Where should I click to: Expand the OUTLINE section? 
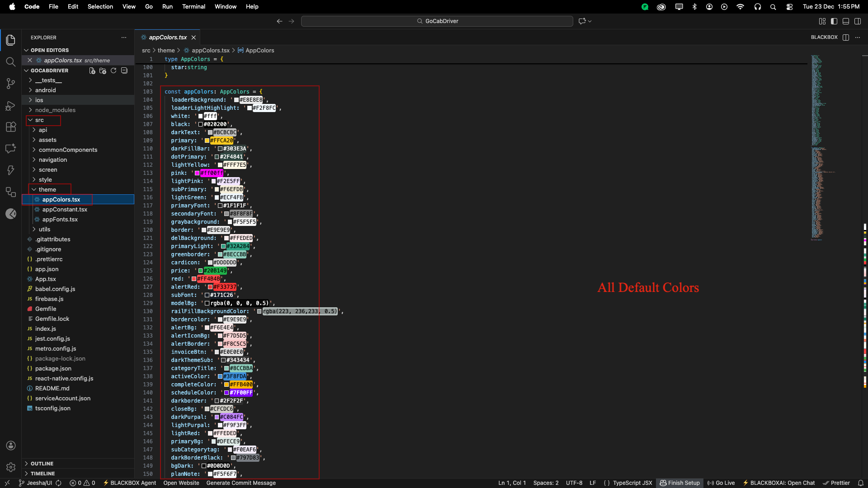click(42, 464)
